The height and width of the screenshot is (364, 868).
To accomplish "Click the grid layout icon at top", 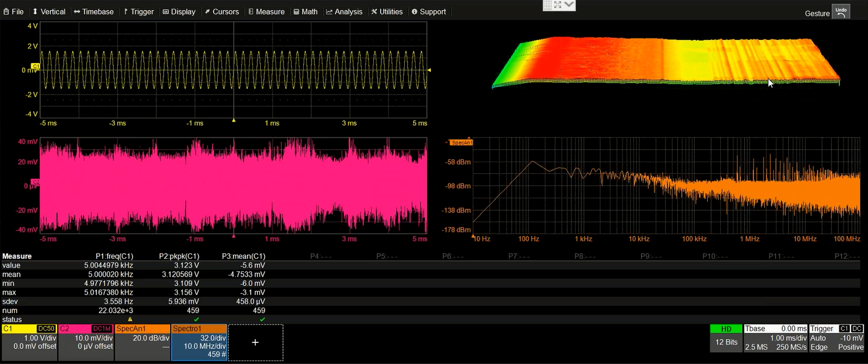I will 548,5.
